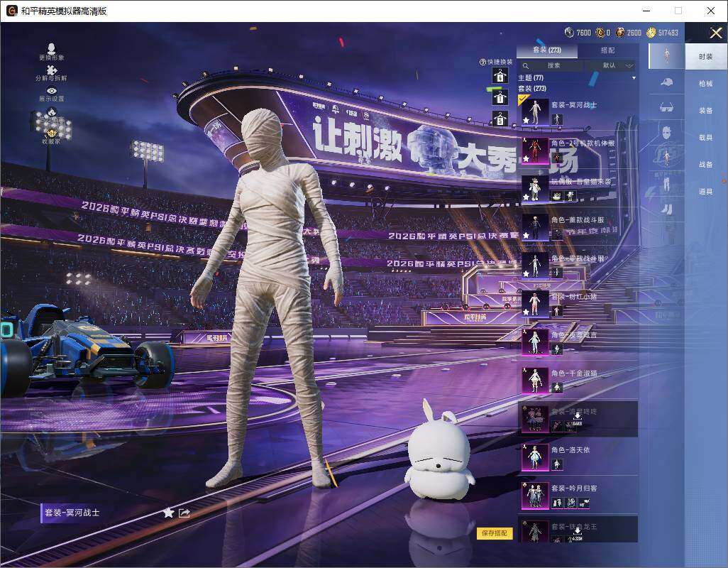Select quick outfit hanger slot 1
This screenshot has height=568, width=728.
pos(500,97)
